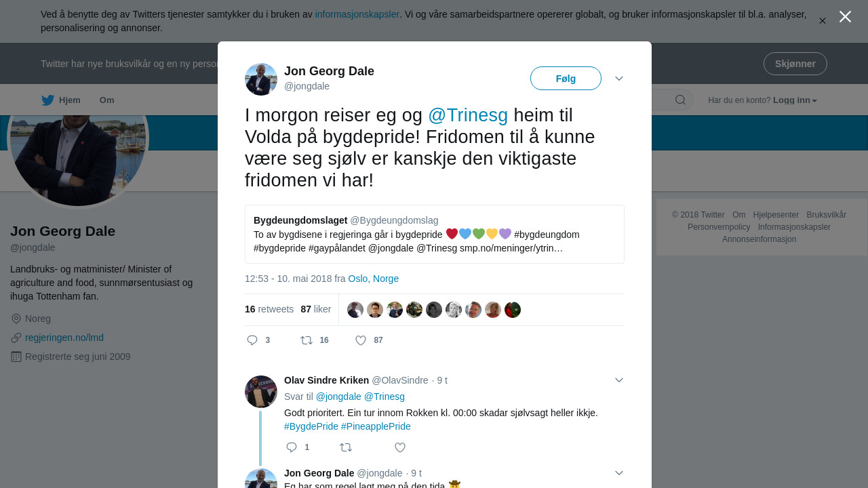Screen dimensions: 868x488
Task: Open quoted Bygdeungdomslaget tweet card
Action: [435, 234]
